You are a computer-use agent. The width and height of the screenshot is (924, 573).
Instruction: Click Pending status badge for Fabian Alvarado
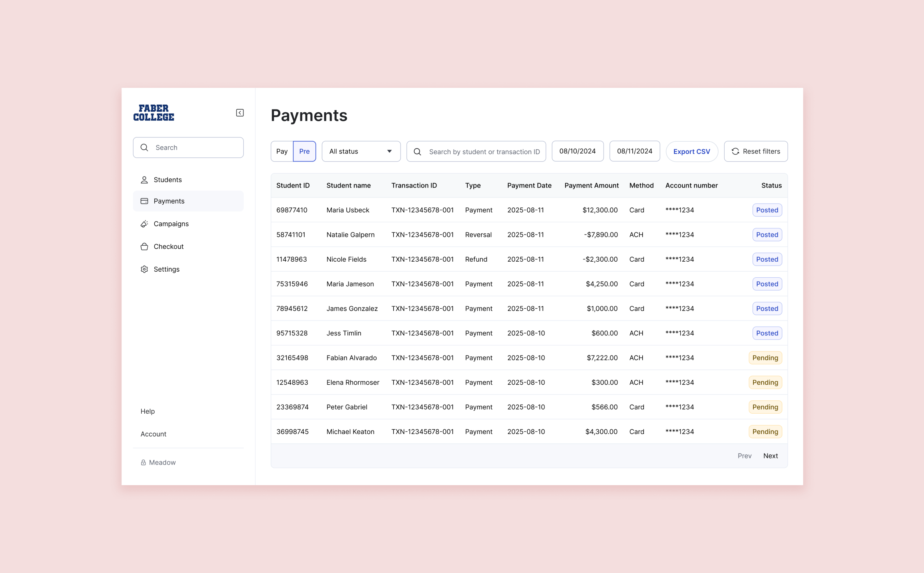765,358
